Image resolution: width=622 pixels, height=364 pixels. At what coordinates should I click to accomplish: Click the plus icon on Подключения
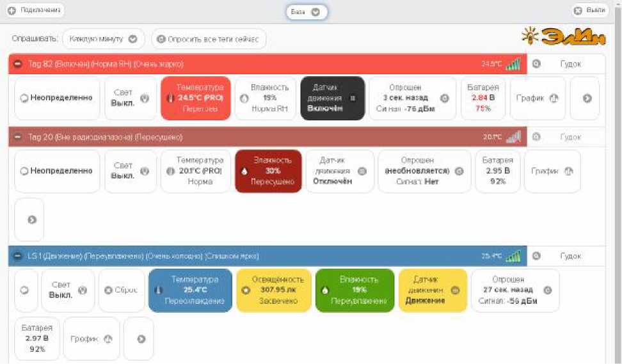tap(12, 10)
